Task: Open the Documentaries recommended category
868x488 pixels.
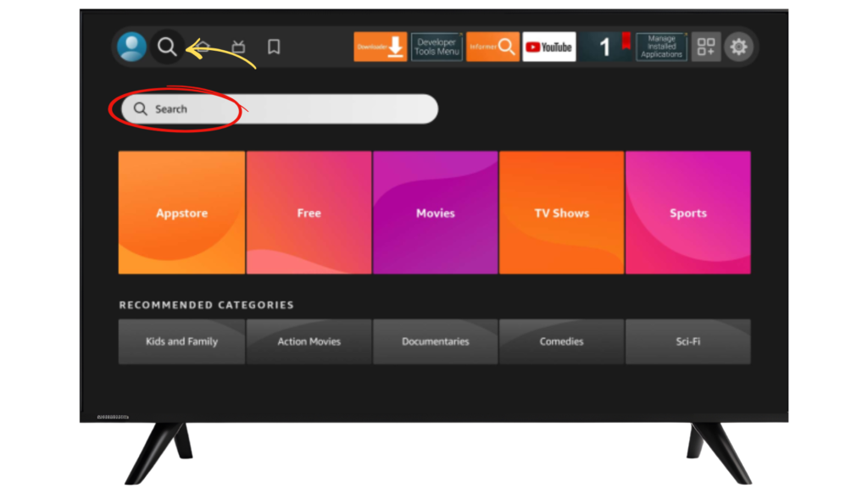Action: 435,341
